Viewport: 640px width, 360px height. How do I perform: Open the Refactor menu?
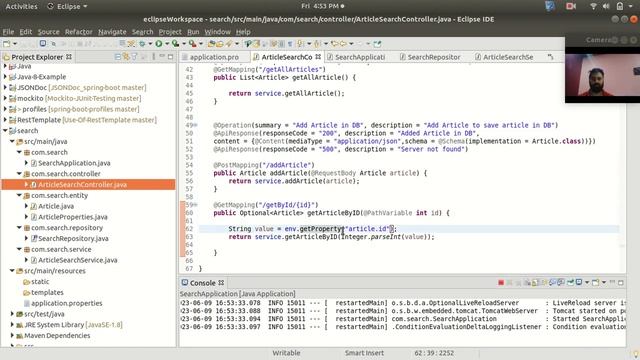click(x=78, y=32)
